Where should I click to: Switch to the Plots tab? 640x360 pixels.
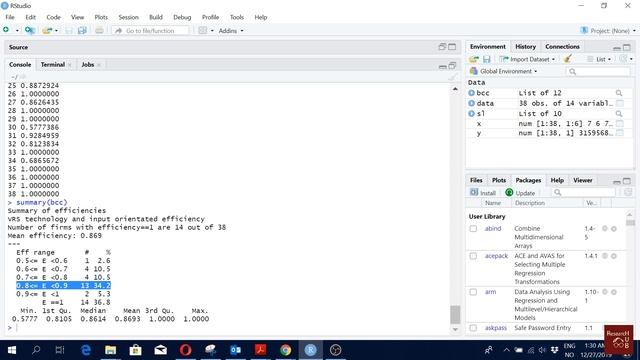pyautogui.click(x=499, y=180)
